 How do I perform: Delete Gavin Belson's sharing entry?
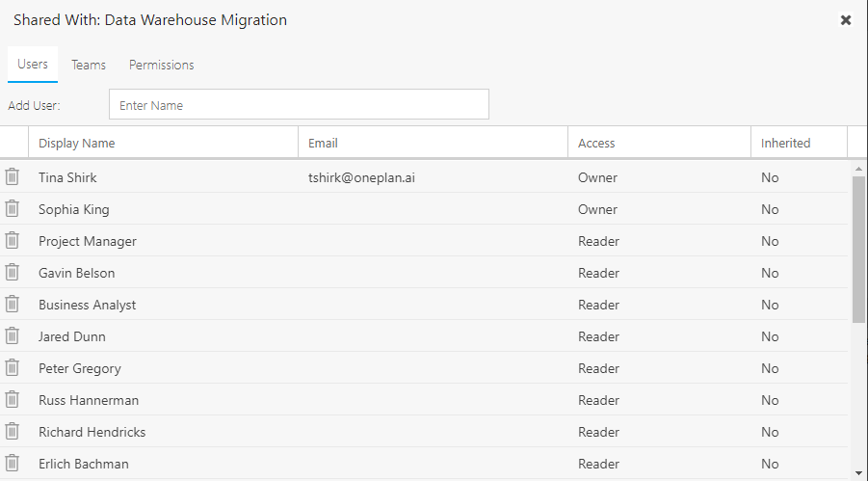[x=13, y=272]
